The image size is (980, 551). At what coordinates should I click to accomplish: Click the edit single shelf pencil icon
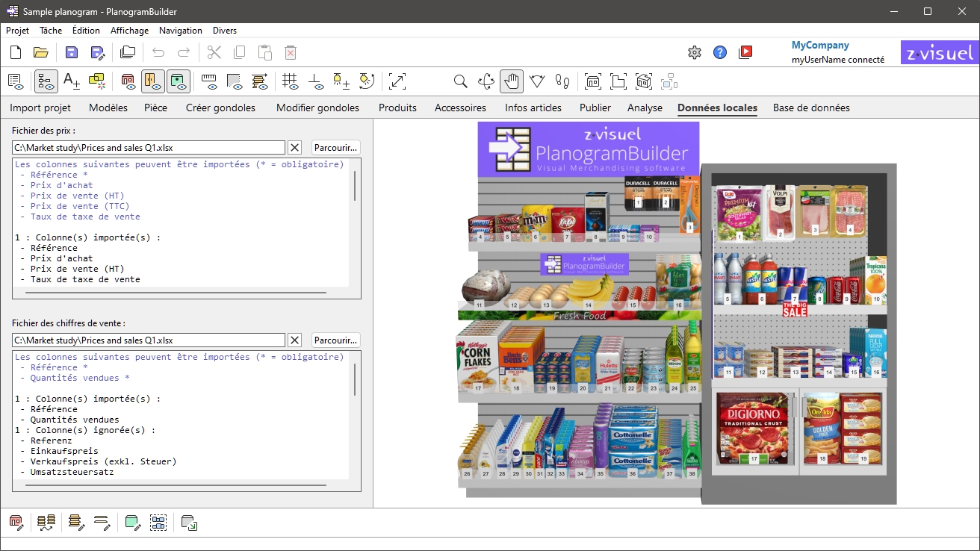102,523
